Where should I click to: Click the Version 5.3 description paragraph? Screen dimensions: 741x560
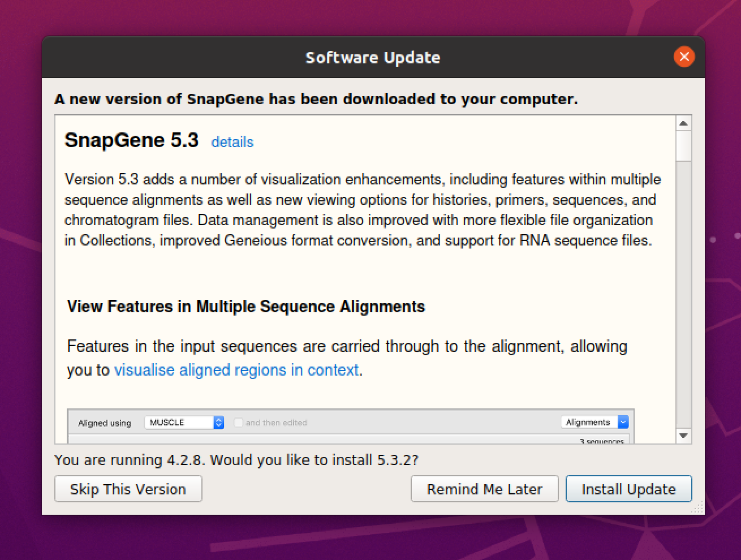coord(362,210)
